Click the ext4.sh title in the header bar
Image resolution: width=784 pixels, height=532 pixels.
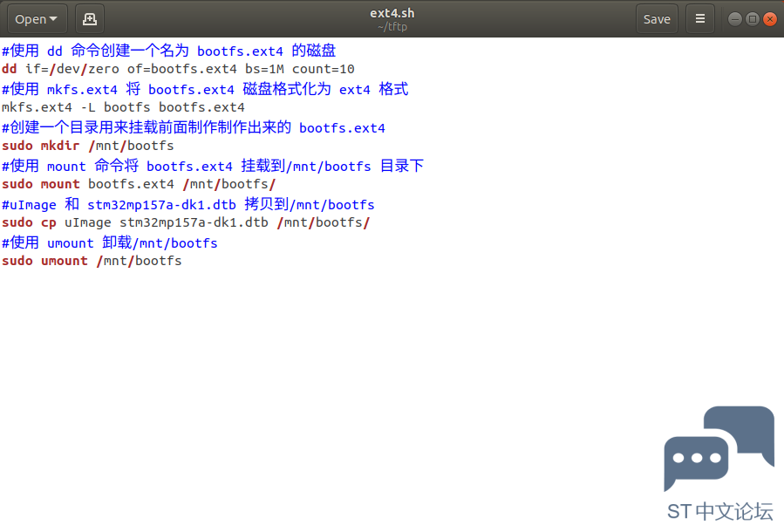(x=392, y=13)
